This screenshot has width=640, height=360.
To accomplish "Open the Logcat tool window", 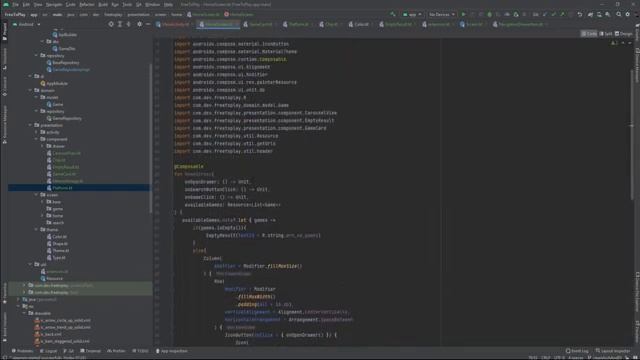I will pos(49,351).
